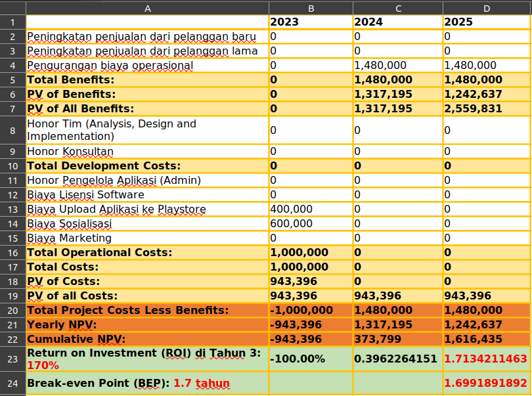
Task: Select column B header
Action: [x=310, y=8]
